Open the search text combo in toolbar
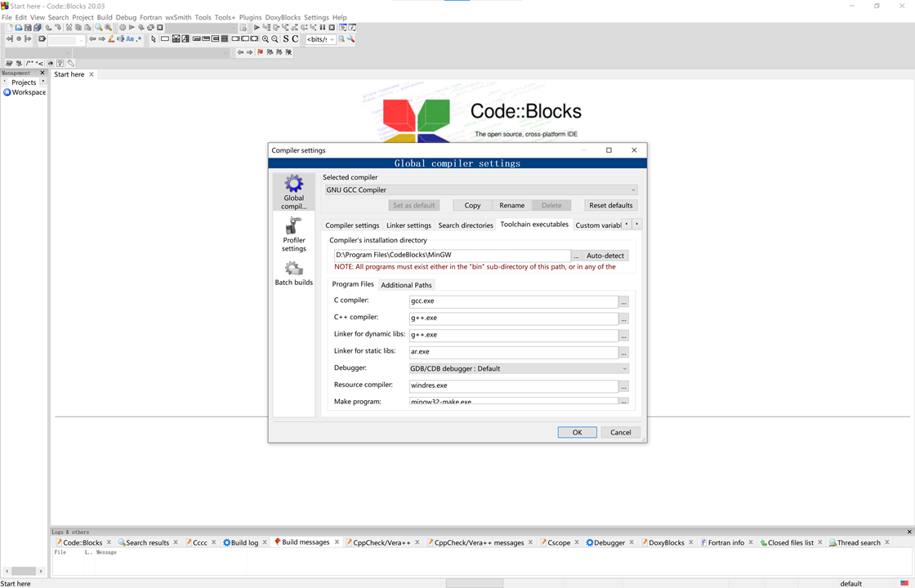The height and width of the screenshot is (588, 915). point(66,40)
